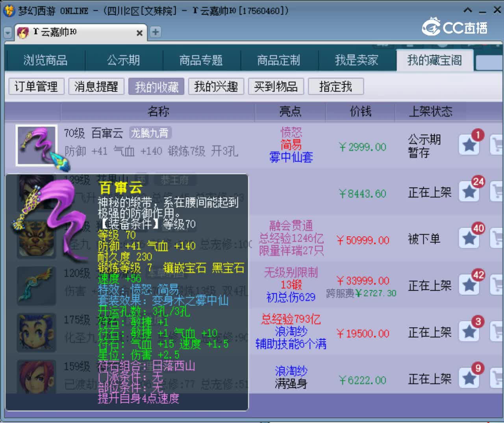Add the ¥2999.00 item to cart

tap(497, 145)
